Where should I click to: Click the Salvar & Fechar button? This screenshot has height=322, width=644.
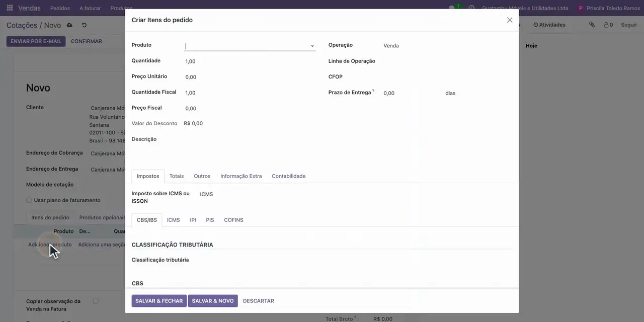coord(159,301)
